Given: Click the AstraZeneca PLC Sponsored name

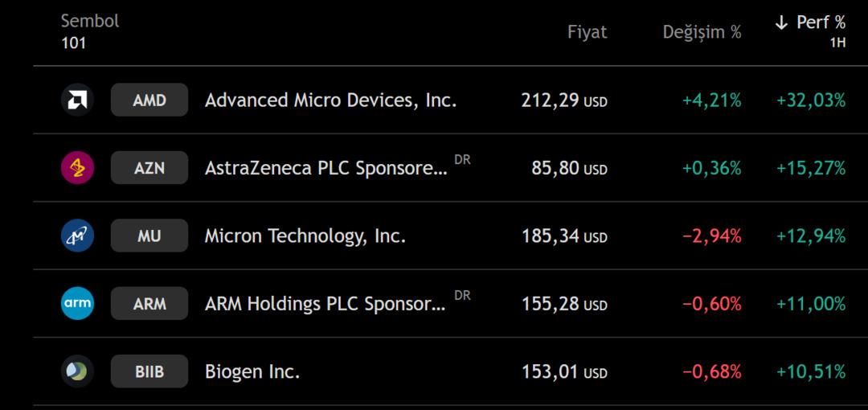Looking at the screenshot, I should pos(325,168).
